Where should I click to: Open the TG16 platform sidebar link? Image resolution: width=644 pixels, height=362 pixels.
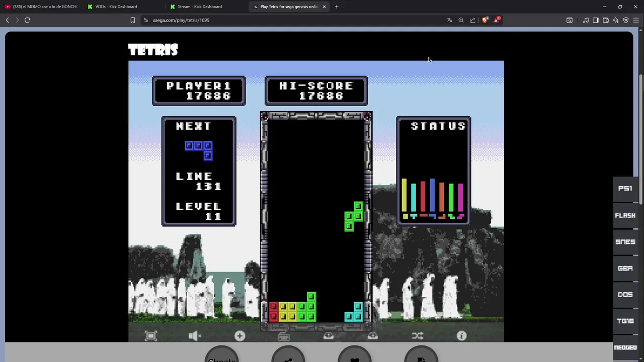625,321
